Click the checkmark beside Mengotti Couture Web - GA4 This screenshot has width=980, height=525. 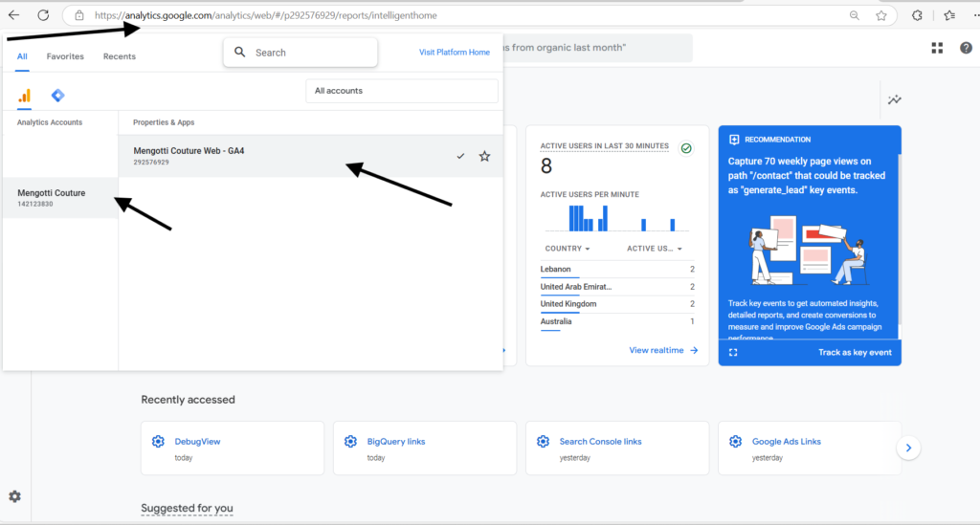coord(460,156)
